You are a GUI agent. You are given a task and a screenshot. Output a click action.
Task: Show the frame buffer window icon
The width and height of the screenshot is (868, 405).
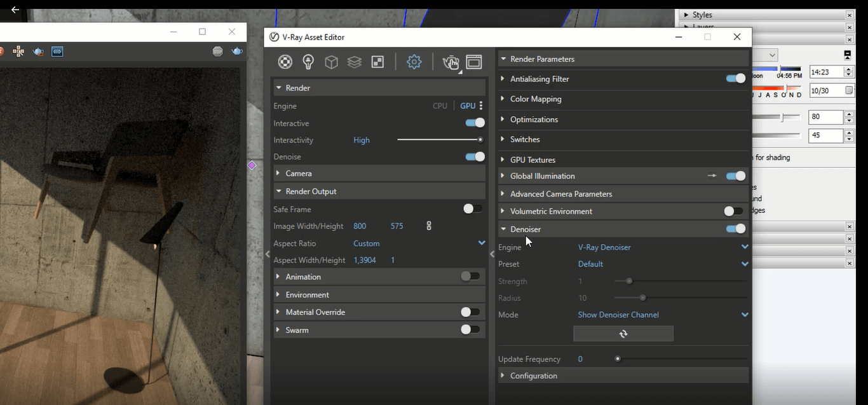[474, 62]
